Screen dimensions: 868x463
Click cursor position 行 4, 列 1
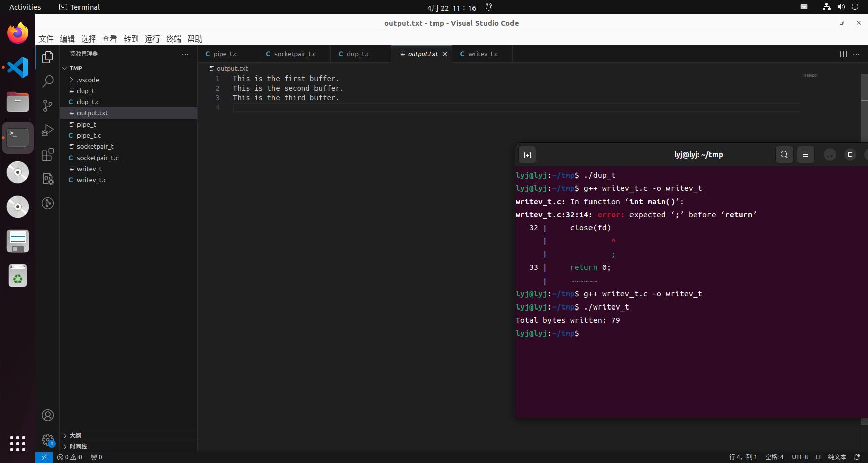(742, 457)
